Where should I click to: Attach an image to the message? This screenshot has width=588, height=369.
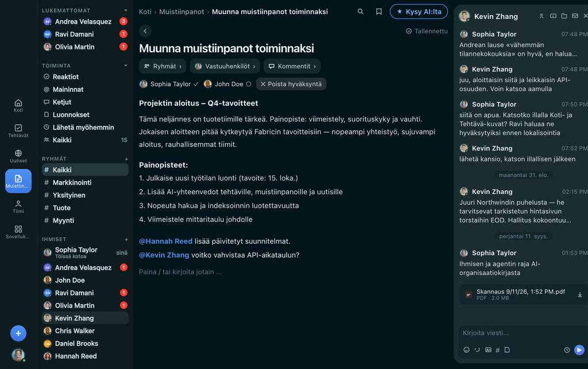tap(488, 350)
